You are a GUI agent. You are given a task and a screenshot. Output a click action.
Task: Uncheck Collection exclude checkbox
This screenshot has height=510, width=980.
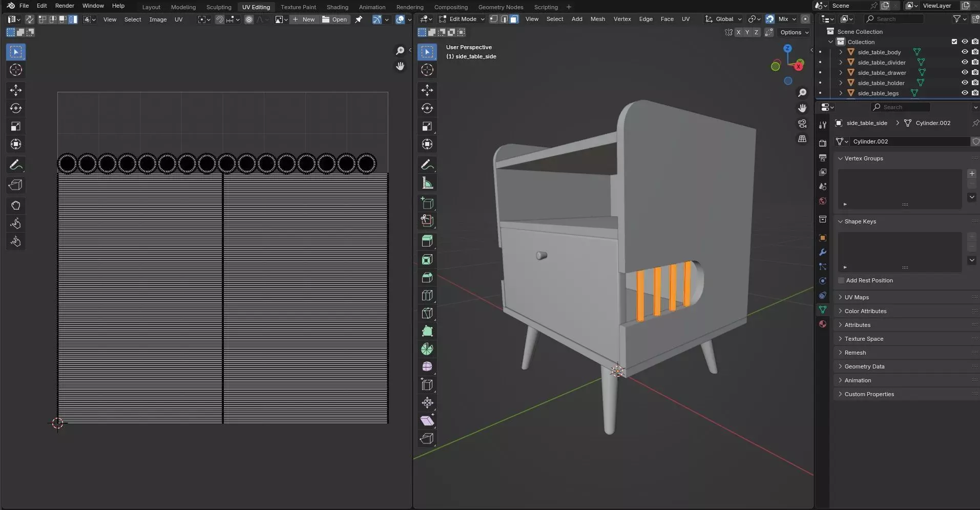[954, 42]
